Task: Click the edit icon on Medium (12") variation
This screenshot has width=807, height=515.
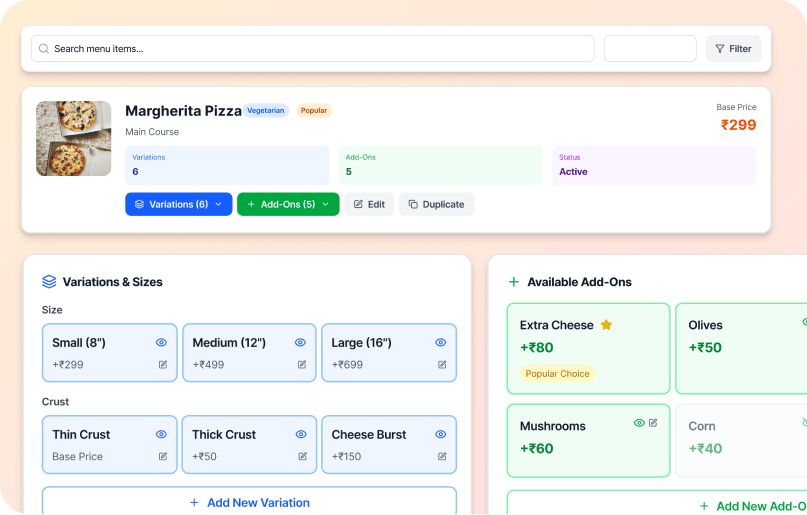Action: [302, 365]
